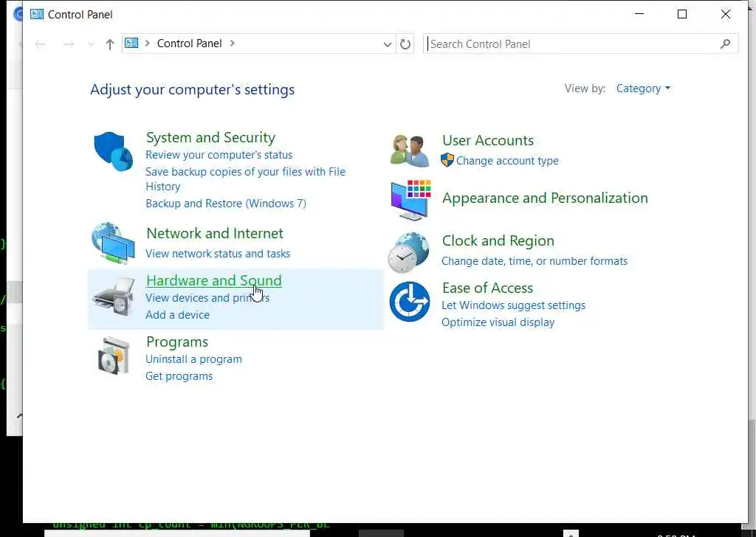Click Uninstall a program
The image size is (756, 537).
(194, 358)
